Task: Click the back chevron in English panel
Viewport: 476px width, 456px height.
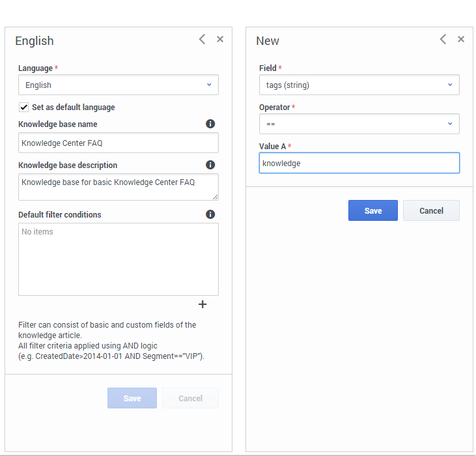Action: tap(202, 40)
